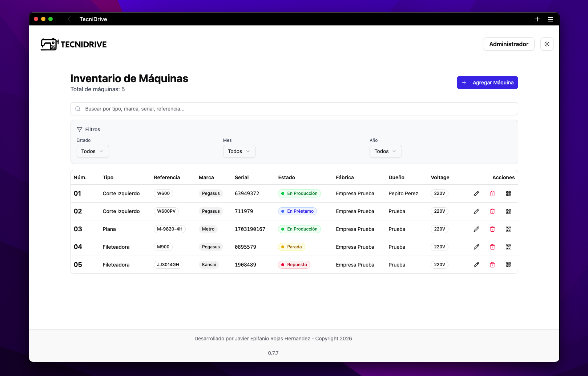Toggle light/dark theme with sun icon
This screenshot has height=376, width=588.
547,44
